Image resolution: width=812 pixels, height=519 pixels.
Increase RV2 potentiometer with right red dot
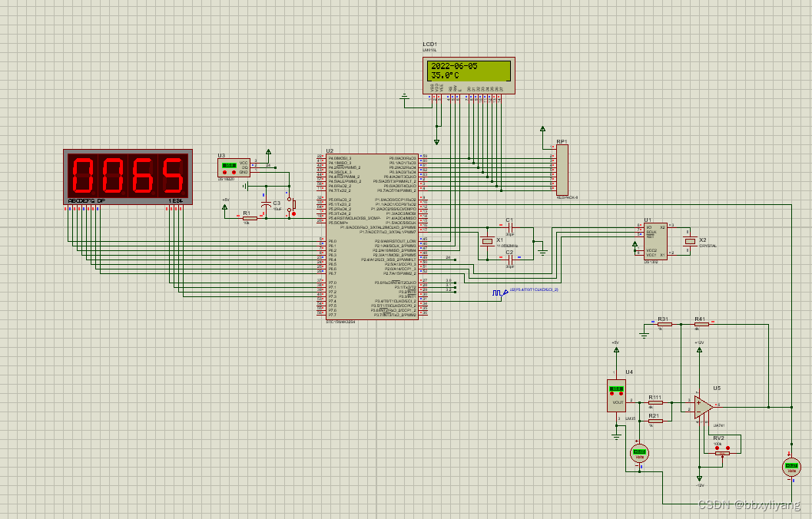tap(727, 448)
